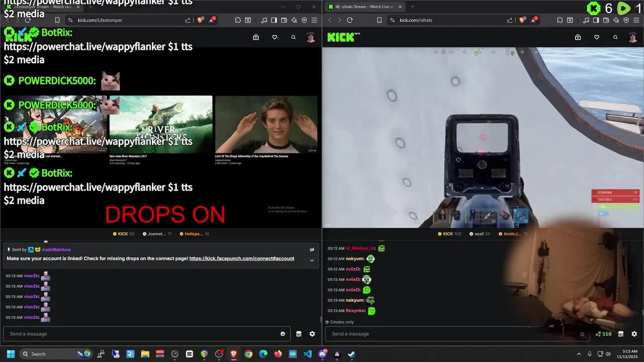This screenshot has width=644, height=362.
Task: Click the xi_Markus_ix username in oilrats chat
Action: [x=360, y=248]
